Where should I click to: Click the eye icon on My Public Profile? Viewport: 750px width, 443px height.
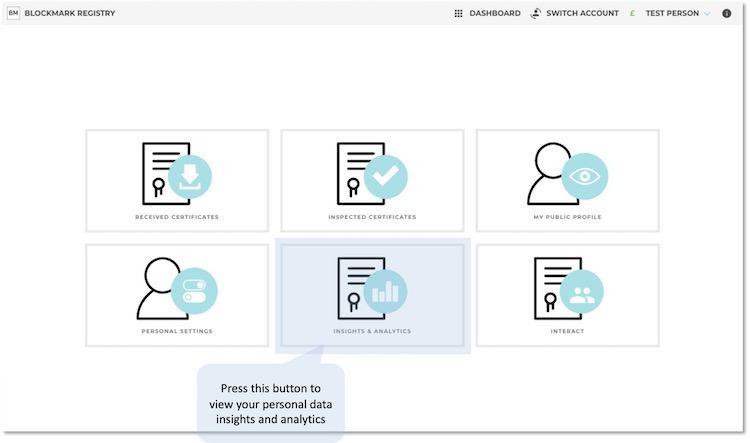[x=585, y=177]
